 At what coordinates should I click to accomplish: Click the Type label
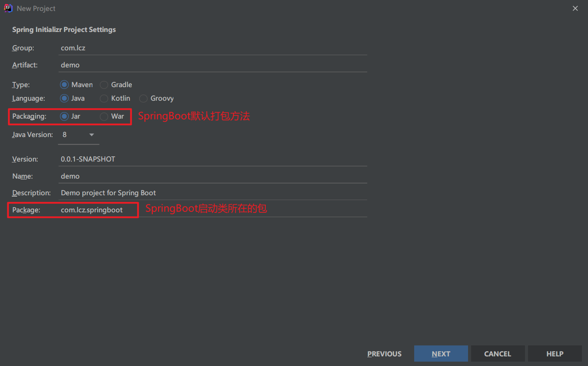tap(21, 85)
